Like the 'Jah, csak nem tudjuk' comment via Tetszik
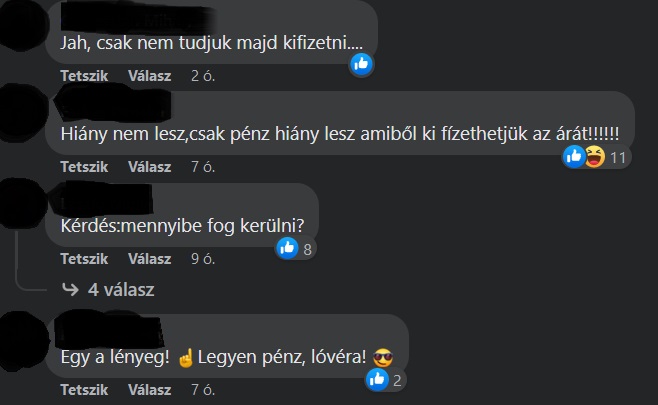The image size is (658, 405). click(84, 76)
